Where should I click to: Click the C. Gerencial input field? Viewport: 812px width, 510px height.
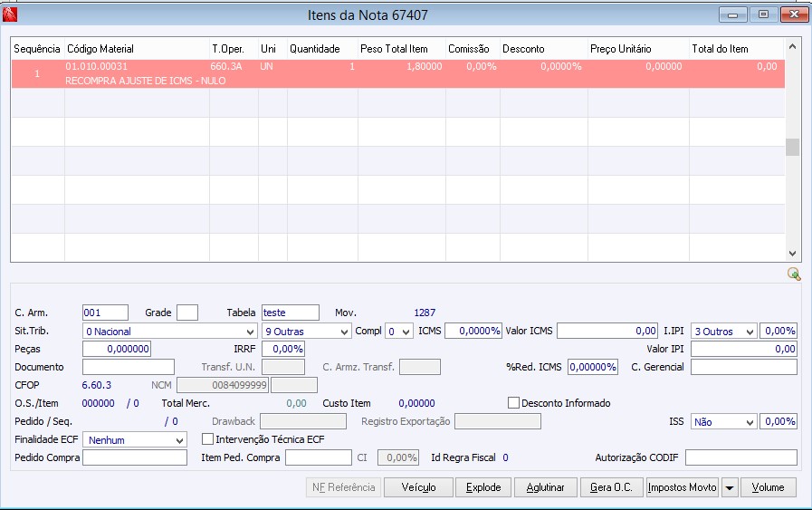[743, 367]
